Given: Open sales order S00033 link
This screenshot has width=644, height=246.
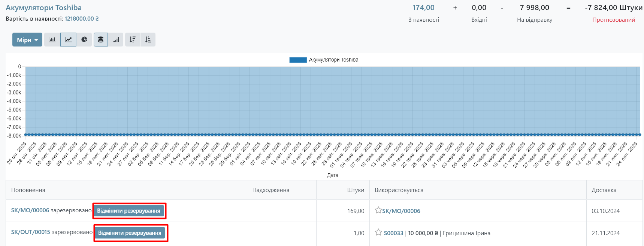Looking at the screenshot, I should click(x=393, y=233).
